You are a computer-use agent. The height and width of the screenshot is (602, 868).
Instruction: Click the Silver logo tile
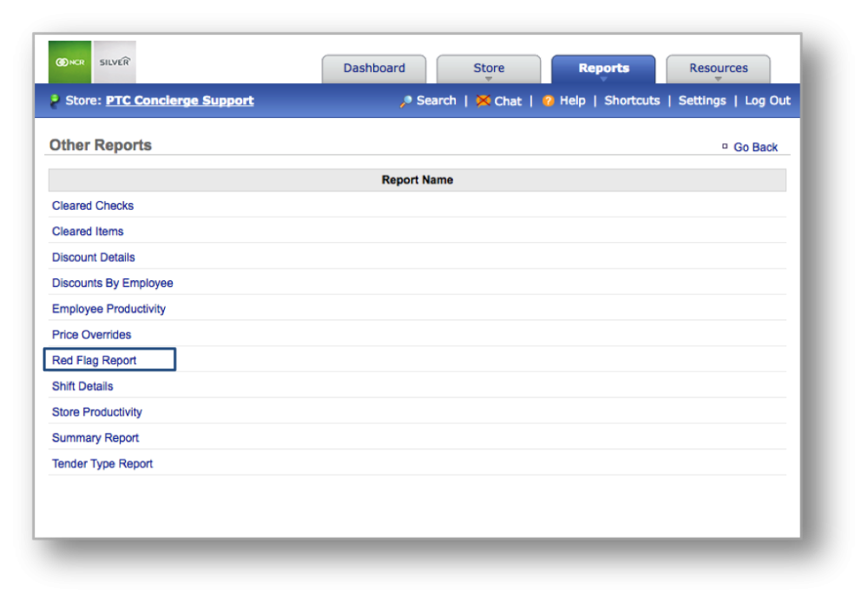115,62
